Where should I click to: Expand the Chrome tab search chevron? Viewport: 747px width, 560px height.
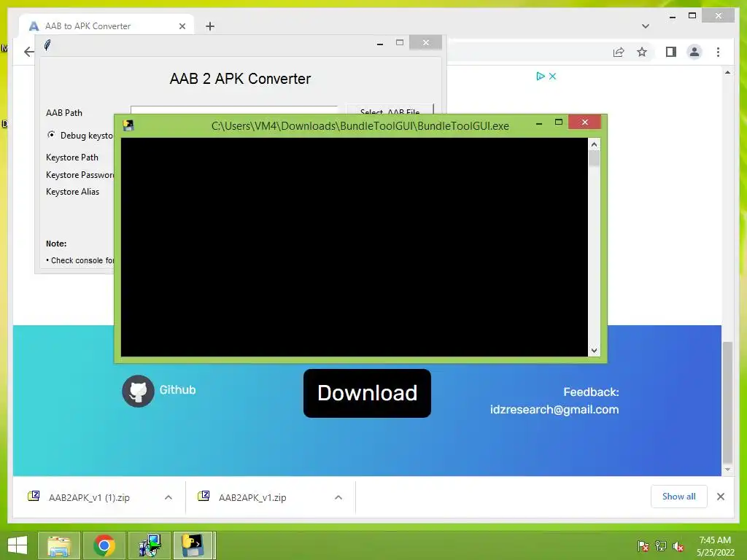click(646, 26)
